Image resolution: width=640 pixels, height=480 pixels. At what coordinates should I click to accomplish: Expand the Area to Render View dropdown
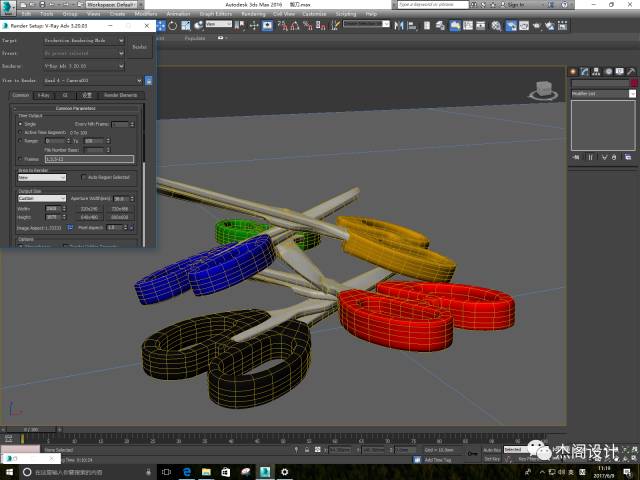click(42, 178)
